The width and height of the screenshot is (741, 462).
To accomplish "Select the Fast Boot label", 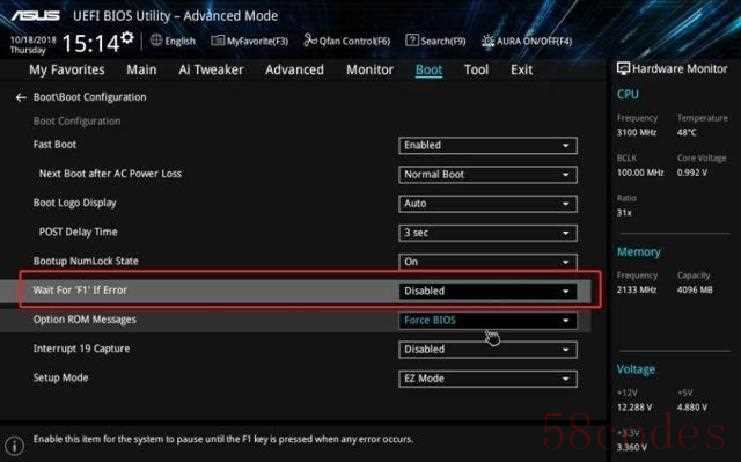I will click(55, 145).
